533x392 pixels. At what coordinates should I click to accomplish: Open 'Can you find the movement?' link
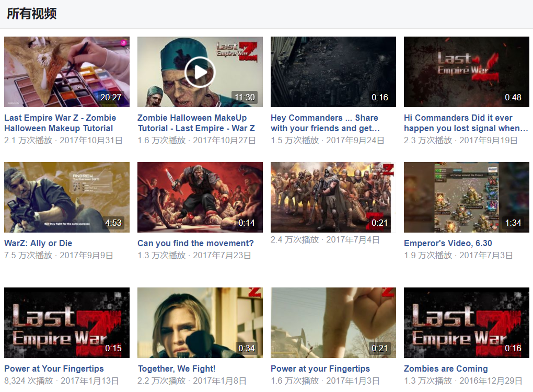tap(195, 243)
